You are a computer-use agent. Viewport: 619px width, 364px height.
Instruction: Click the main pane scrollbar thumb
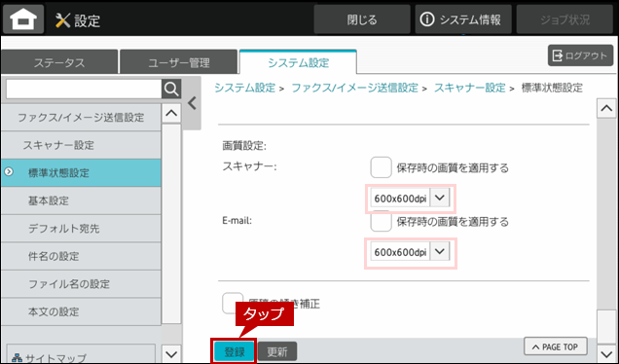tap(606, 327)
